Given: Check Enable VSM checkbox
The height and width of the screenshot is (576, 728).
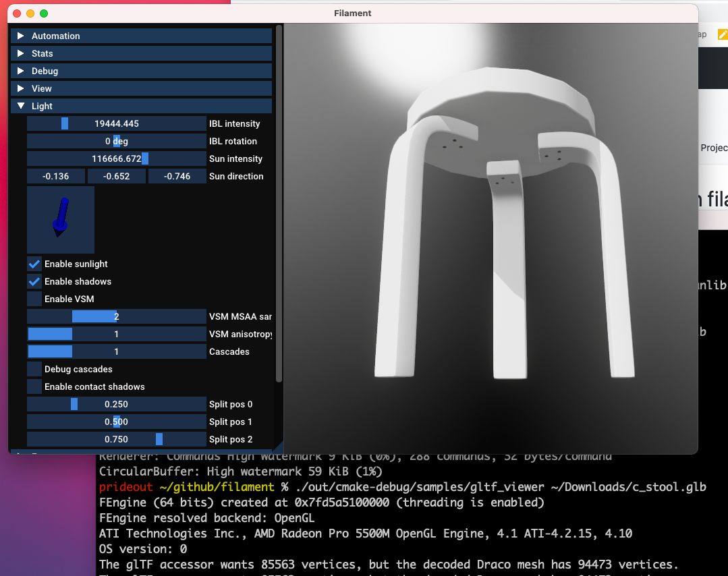Looking at the screenshot, I should click(x=34, y=299).
